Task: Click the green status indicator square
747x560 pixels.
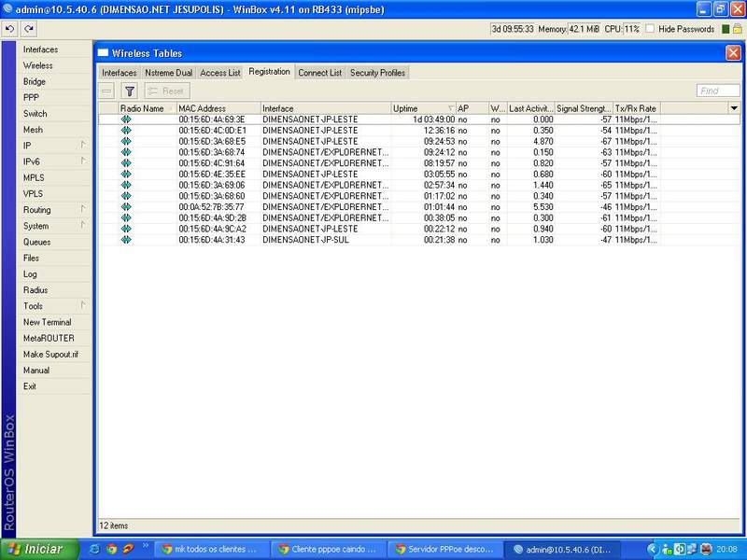Action: pos(726,29)
